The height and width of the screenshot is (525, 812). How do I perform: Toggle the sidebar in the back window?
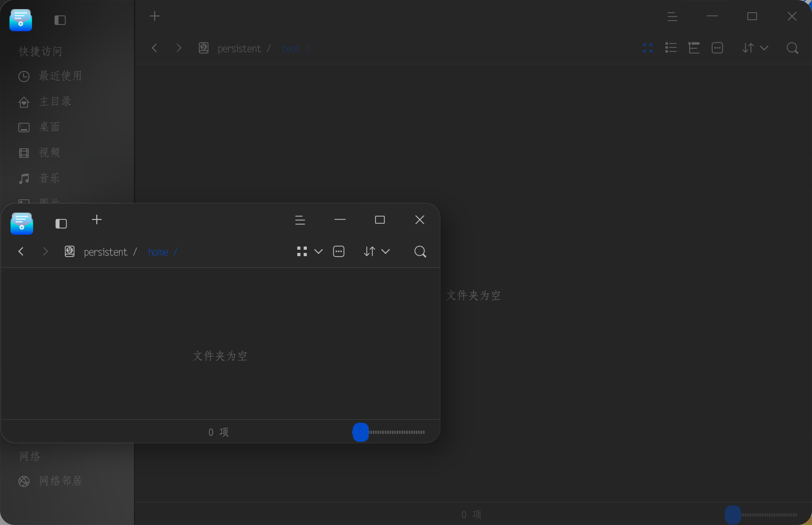pyautogui.click(x=60, y=20)
